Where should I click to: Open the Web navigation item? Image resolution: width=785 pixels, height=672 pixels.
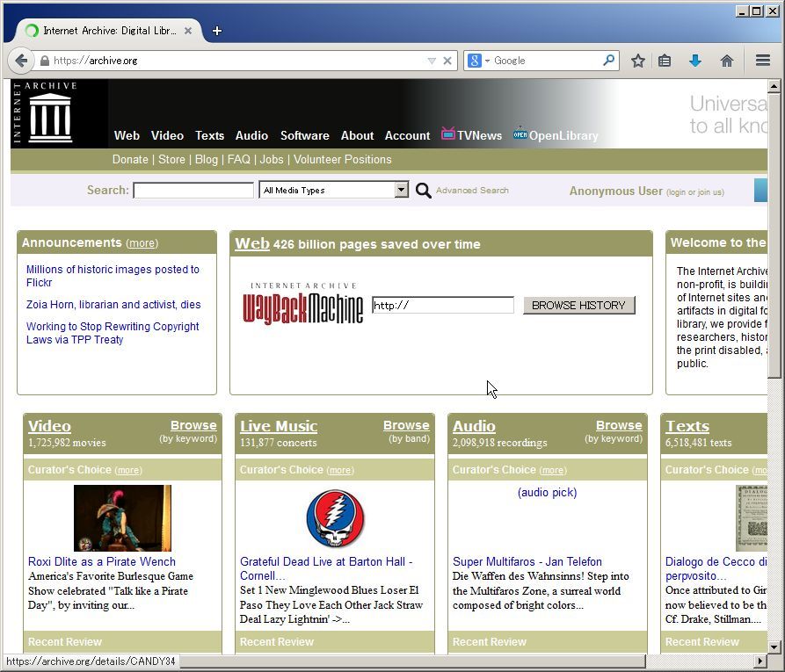pos(127,135)
